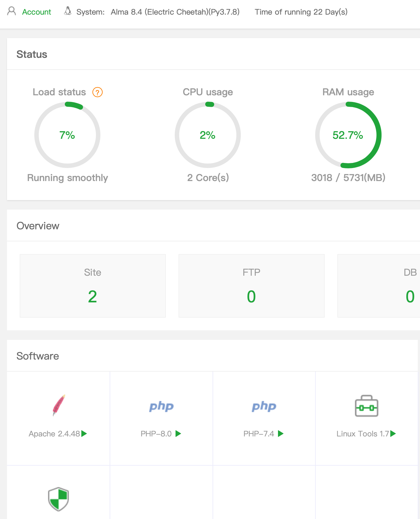Click the PHP-7.4 logo icon
This screenshot has height=519, width=420.
(x=264, y=406)
